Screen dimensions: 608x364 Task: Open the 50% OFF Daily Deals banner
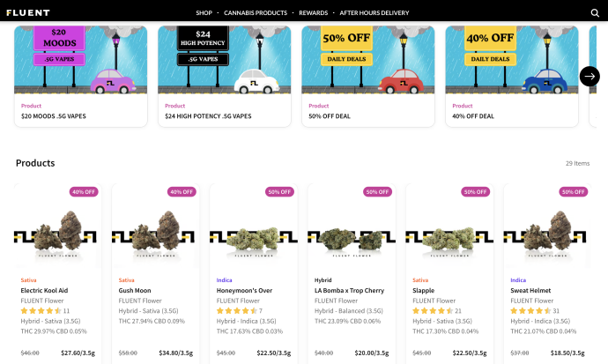coord(368,60)
